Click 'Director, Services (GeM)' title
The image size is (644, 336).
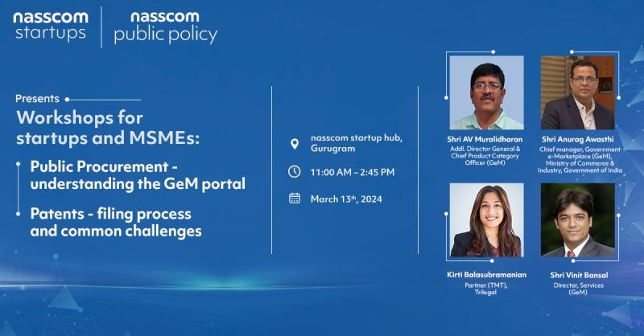578,289
